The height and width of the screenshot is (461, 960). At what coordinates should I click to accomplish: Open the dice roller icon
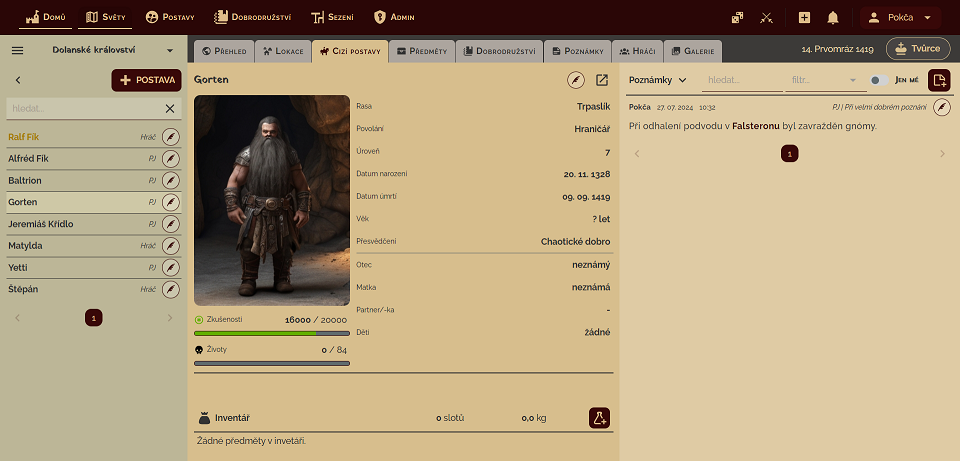point(737,17)
